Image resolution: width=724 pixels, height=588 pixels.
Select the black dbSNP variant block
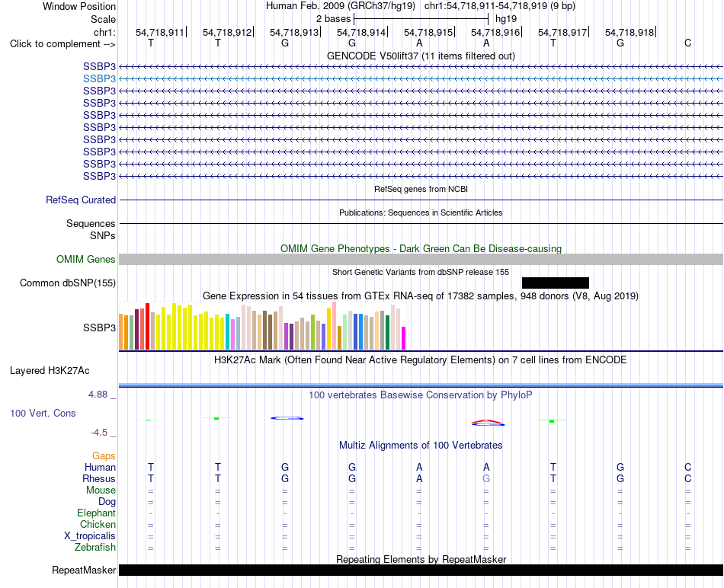click(556, 283)
